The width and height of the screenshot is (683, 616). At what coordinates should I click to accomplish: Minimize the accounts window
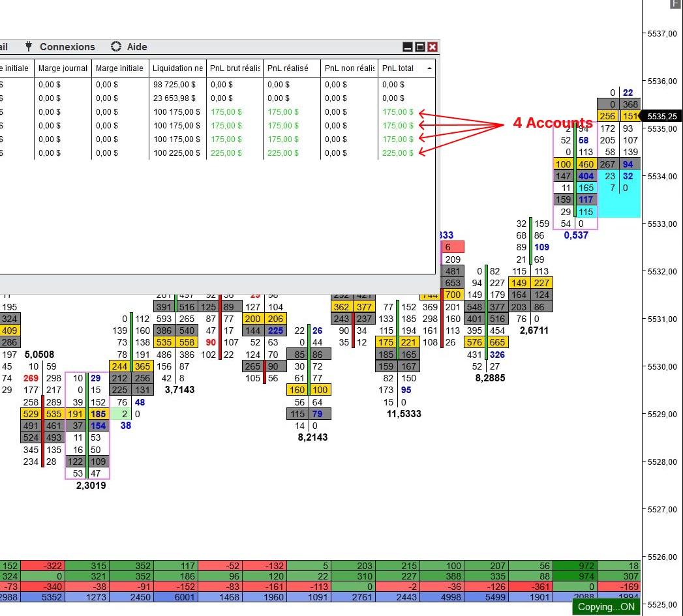pos(408,47)
